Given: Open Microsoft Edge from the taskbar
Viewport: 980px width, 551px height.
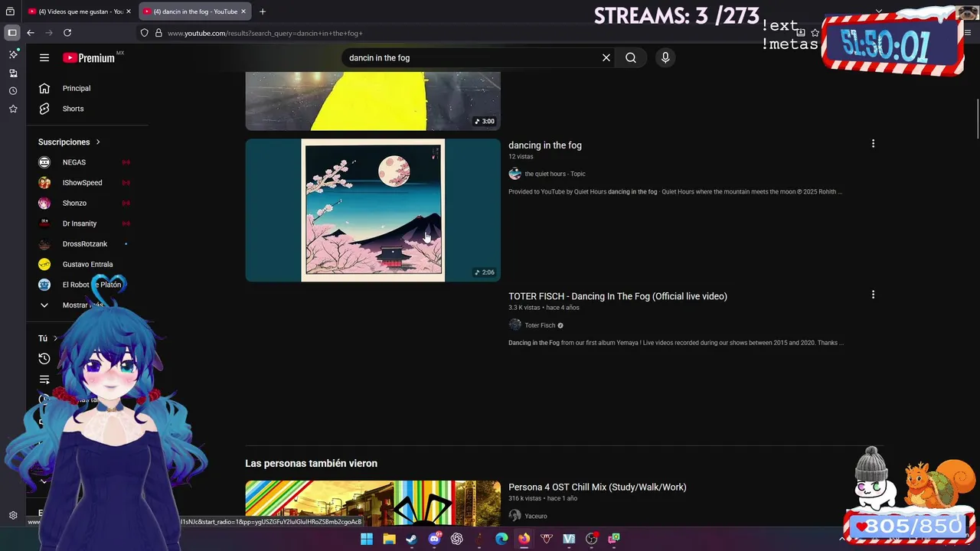Looking at the screenshot, I should tap(501, 539).
